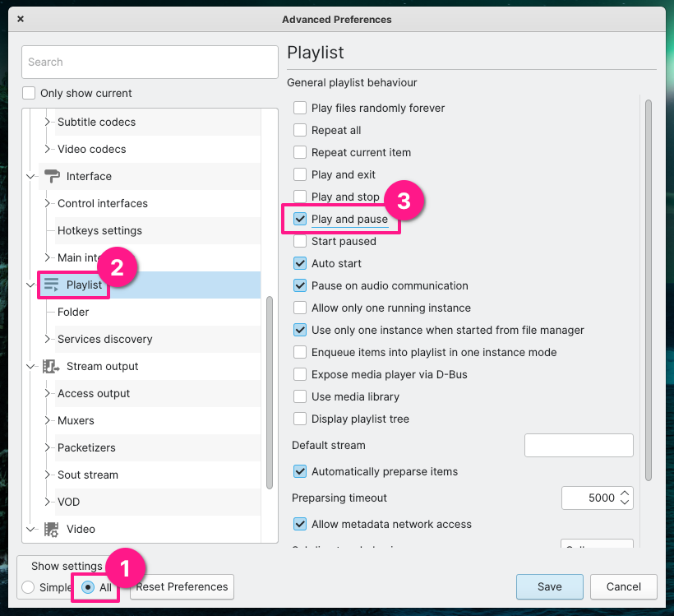Enable Allow only one running instance
The height and width of the screenshot is (616, 674).
[x=300, y=308]
